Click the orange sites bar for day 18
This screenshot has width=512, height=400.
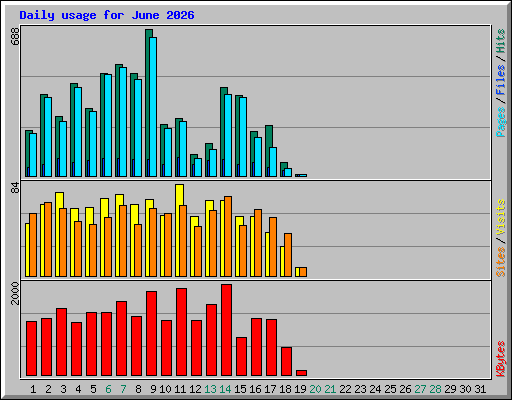tap(288, 255)
